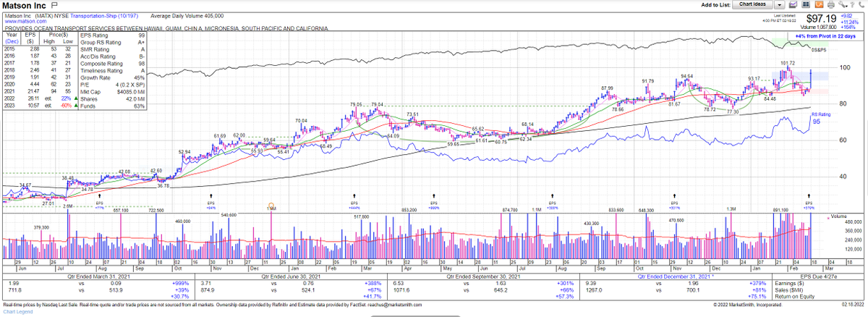Click the green arrow beside 2023 estimate
The image size is (868, 317).
coord(76,106)
